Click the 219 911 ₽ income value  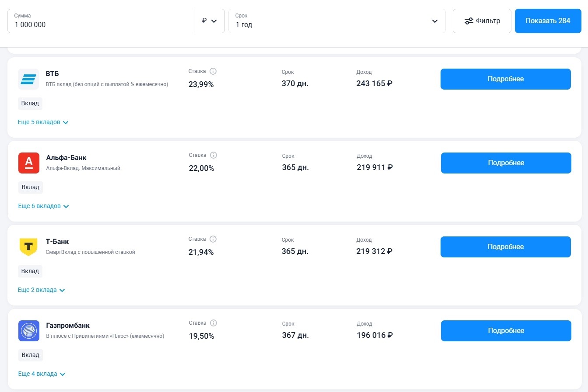tap(375, 167)
